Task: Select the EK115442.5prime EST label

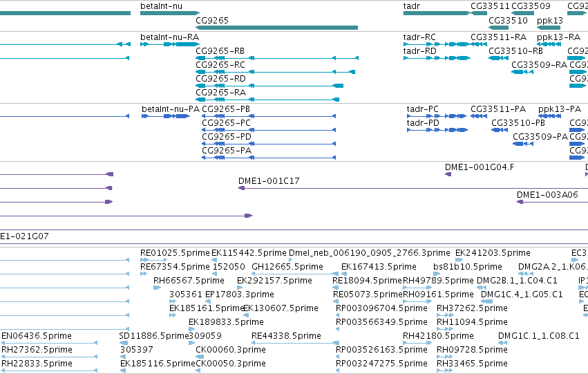Action: (249, 253)
